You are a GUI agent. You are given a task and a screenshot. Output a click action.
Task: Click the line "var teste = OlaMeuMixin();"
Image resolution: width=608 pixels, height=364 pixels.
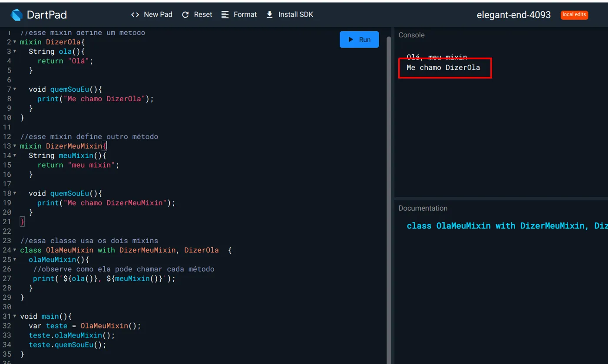click(85, 326)
